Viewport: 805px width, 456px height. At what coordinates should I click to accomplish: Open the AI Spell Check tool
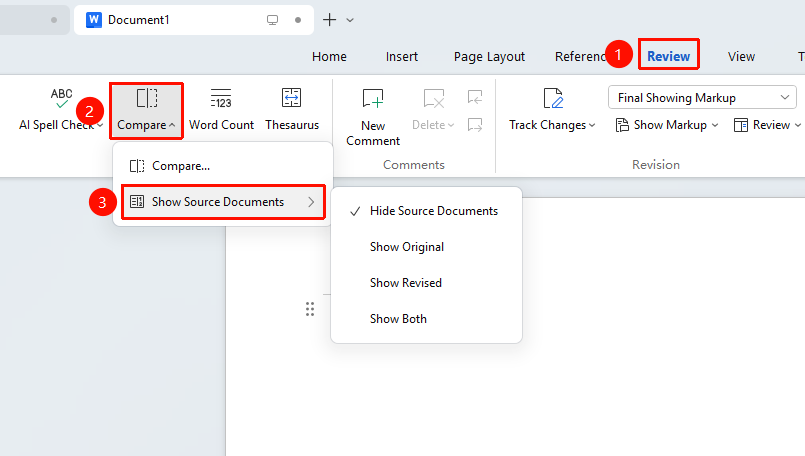pos(61,110)
